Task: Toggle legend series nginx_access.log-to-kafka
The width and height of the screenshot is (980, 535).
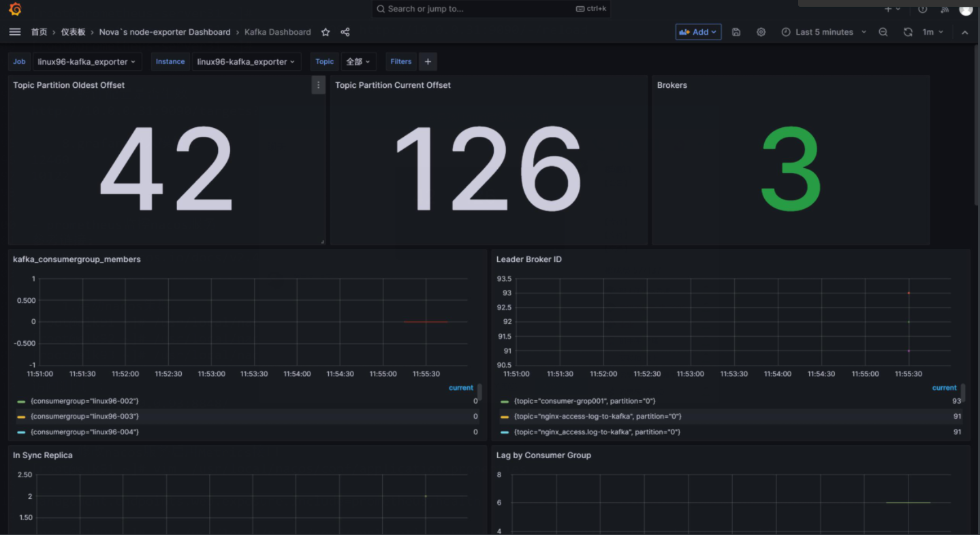Action: [x=597, y=432]
